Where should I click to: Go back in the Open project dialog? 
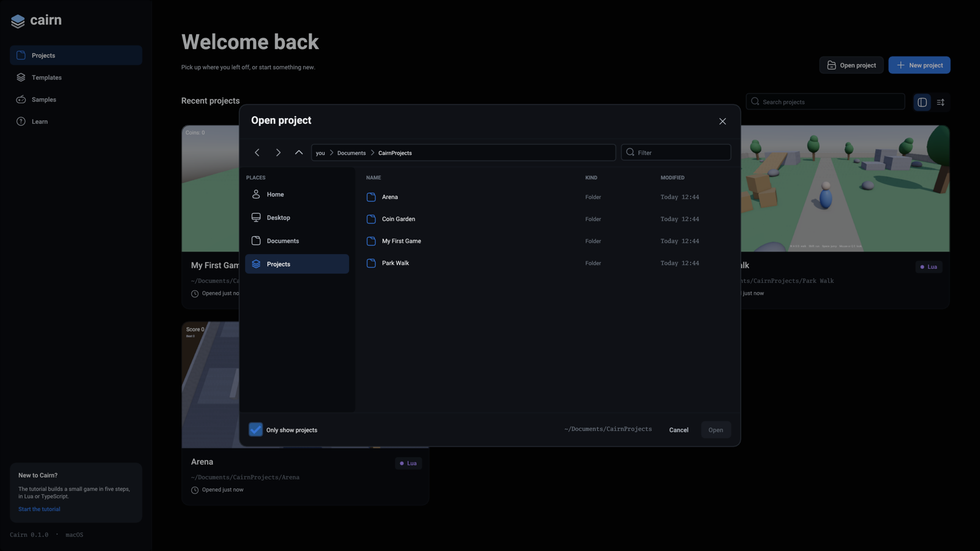[x=257, y=152]
